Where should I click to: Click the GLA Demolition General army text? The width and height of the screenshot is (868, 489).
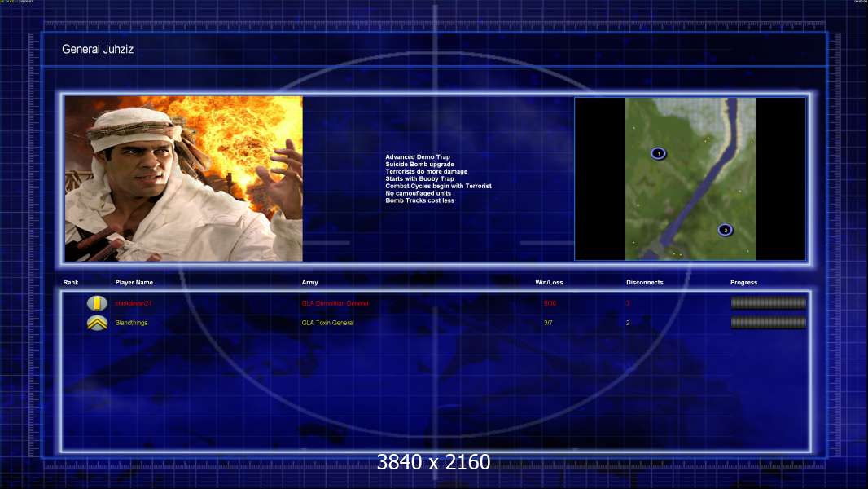(335, 303)
